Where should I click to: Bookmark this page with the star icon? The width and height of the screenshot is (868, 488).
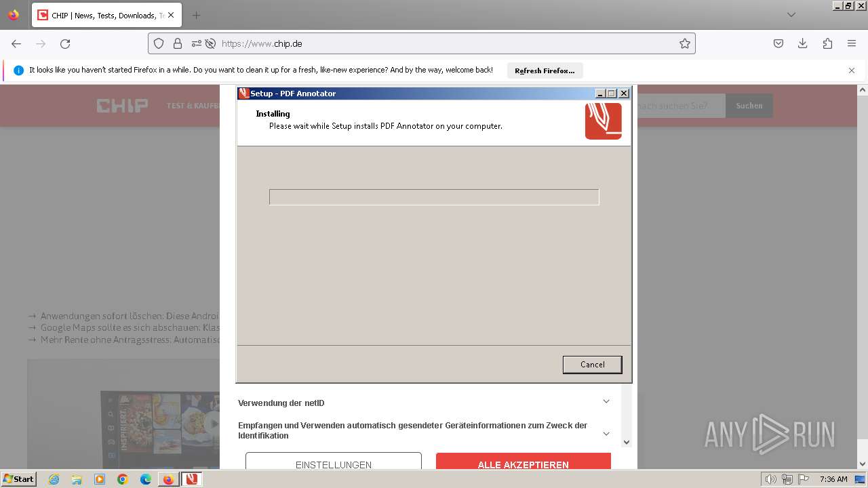[x=685, y=43]
